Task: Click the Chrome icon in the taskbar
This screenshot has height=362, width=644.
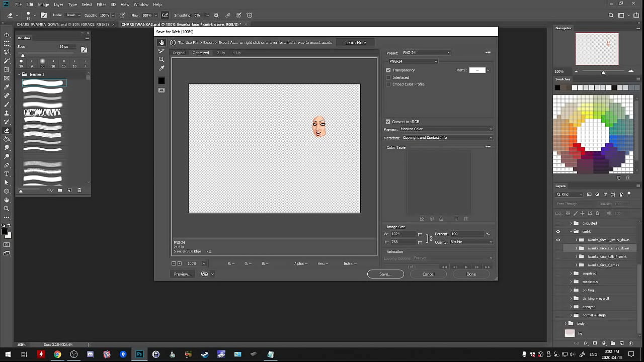Action: pos(57,354)
